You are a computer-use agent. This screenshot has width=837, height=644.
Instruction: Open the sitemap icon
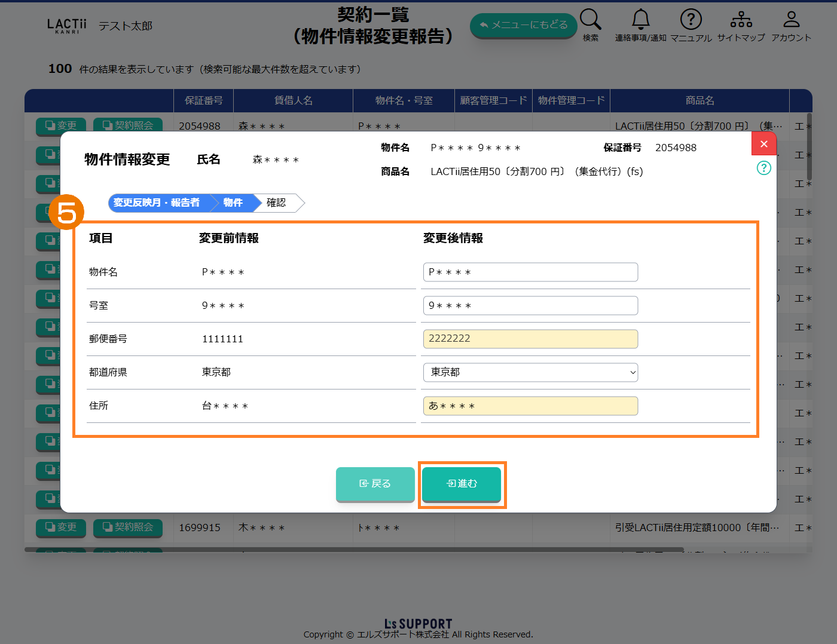(x=741, y=20)
